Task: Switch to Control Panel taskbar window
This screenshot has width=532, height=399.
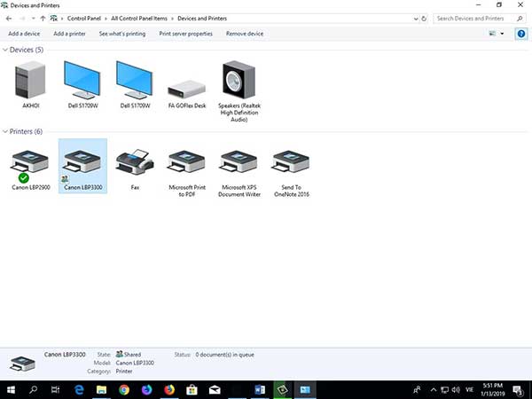Action: pos(305,390)
